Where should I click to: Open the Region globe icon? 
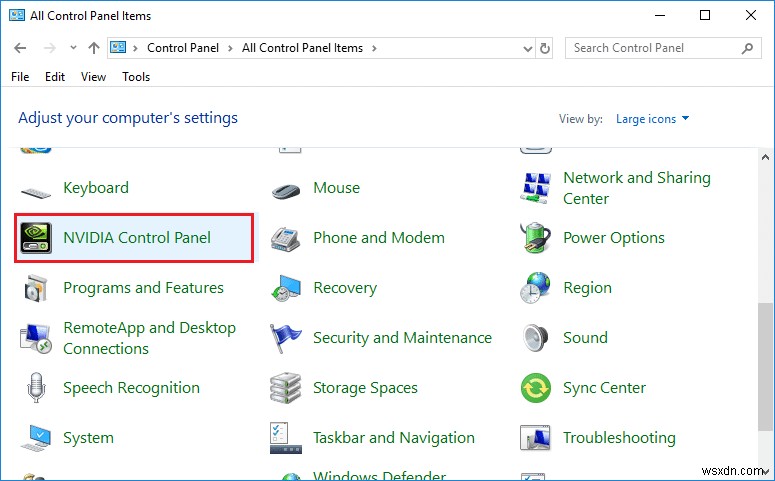click(535, 288)
